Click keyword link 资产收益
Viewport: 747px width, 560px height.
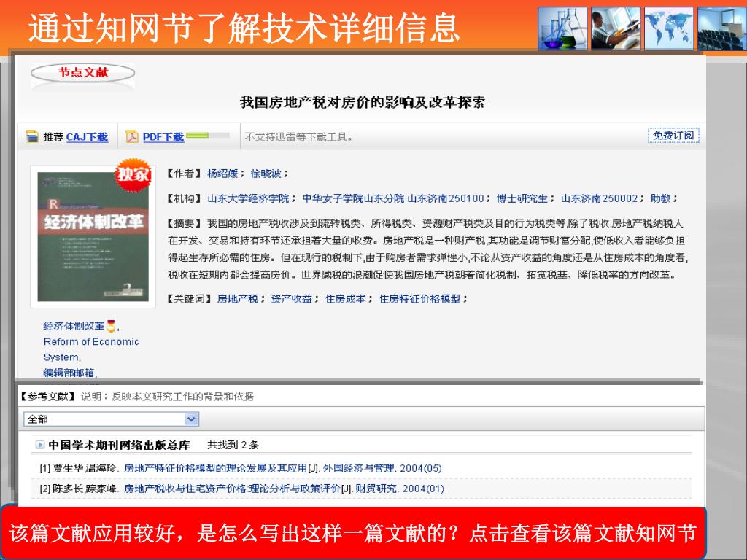[x=291, y=299]
